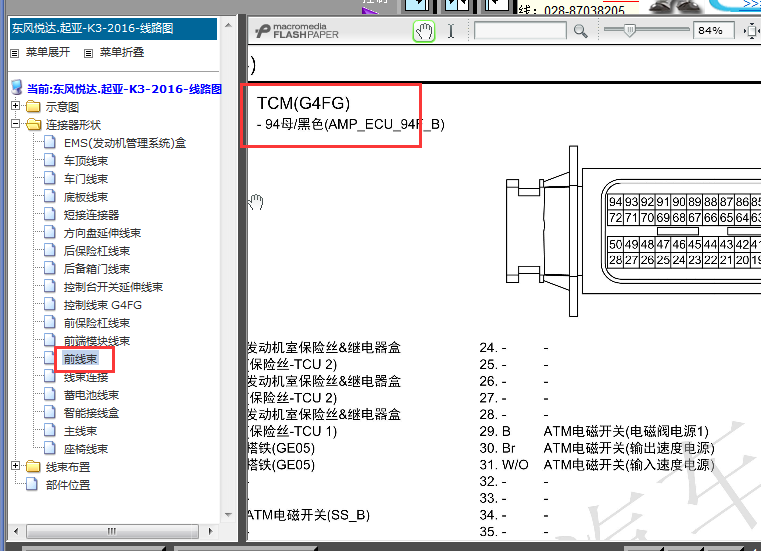Screen dimensions: 761x551
Task: Open 座椅线束 page
Action: coord(85,449)
